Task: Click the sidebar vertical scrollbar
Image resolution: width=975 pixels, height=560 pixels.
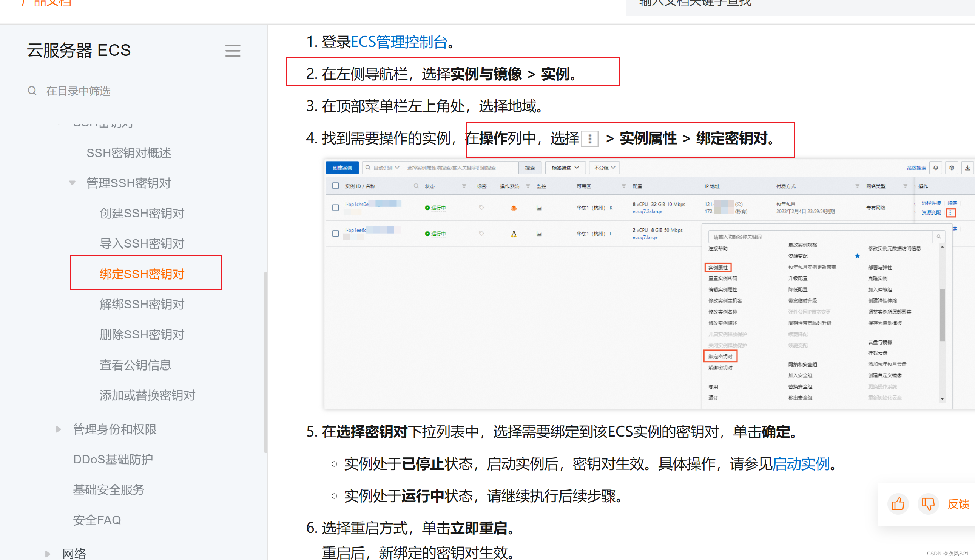Action: pos(265,362)
